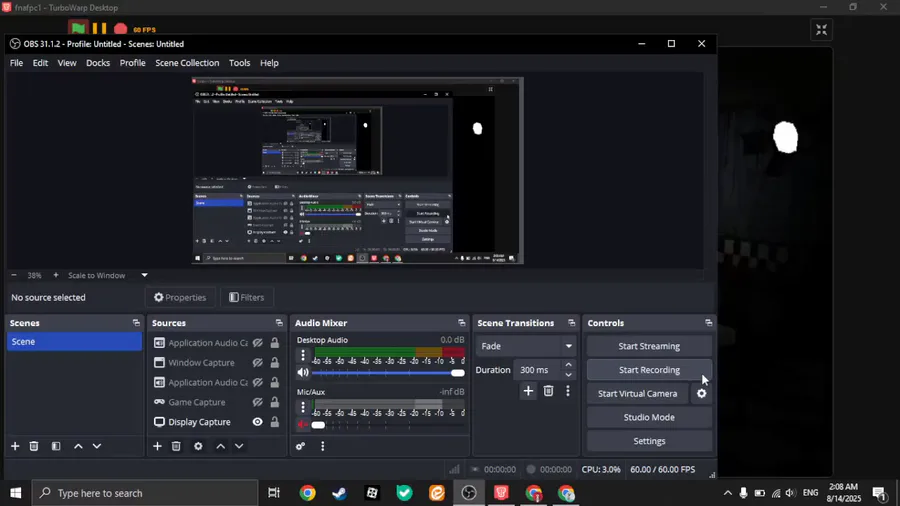Open the File menu

(16, 63)
